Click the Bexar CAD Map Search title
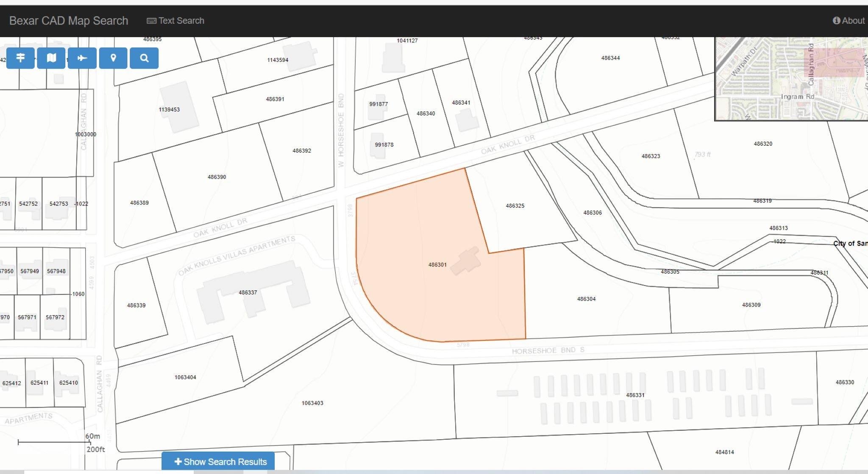This screenshot has height=474, width=868. [x=69, y=21]
